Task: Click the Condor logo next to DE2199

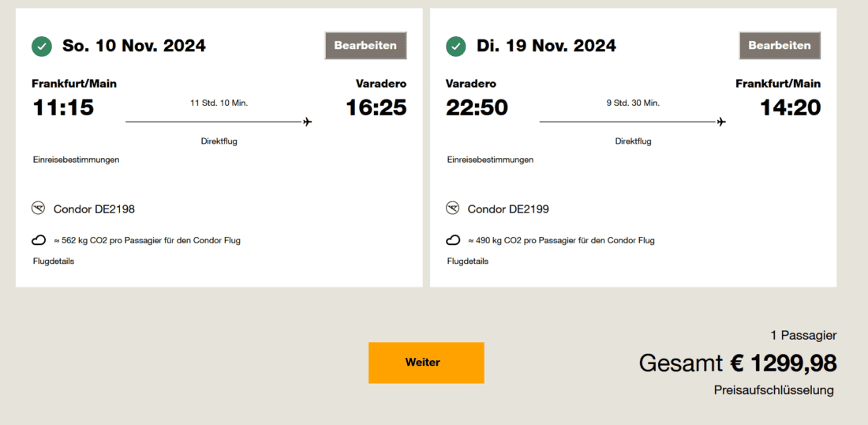Action: [453, 209]
